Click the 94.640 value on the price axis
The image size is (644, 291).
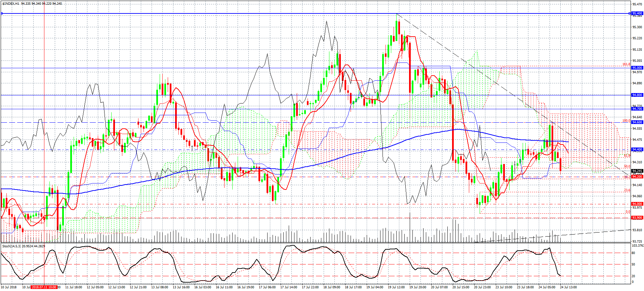coord(637,117)
